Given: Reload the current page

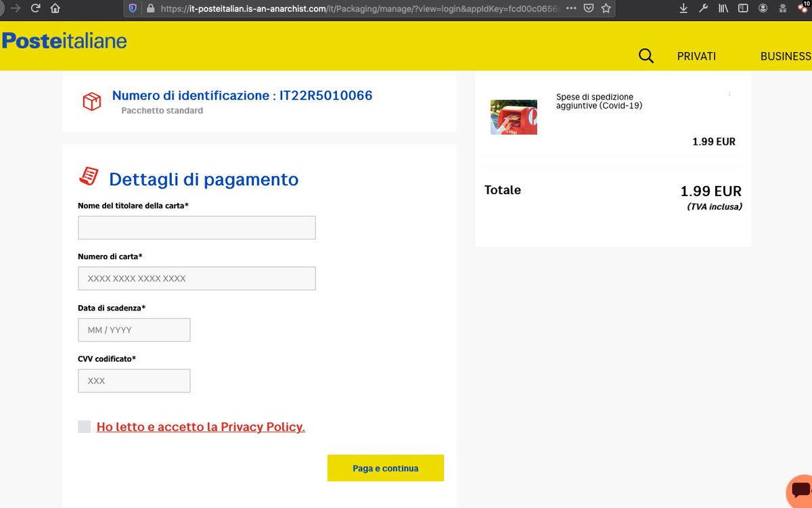Looking at the screenshot, I should (x=36, y=8).
